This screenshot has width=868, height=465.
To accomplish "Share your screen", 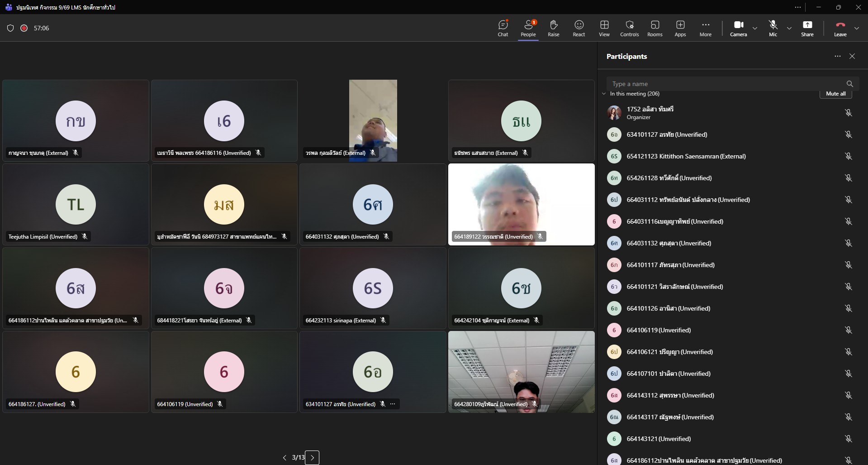I will point(807,28).
